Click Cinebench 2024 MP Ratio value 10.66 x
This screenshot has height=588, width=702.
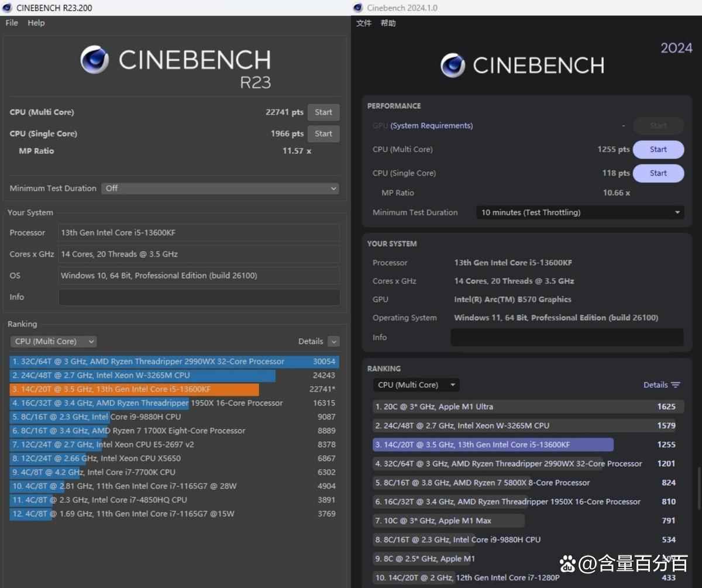coord(617,192)
